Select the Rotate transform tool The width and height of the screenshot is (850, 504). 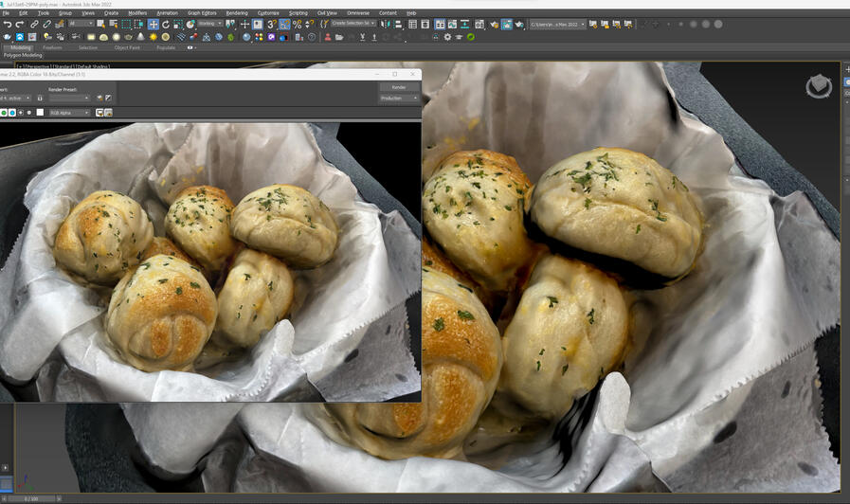pyautogui.click(x=165, y=24)
